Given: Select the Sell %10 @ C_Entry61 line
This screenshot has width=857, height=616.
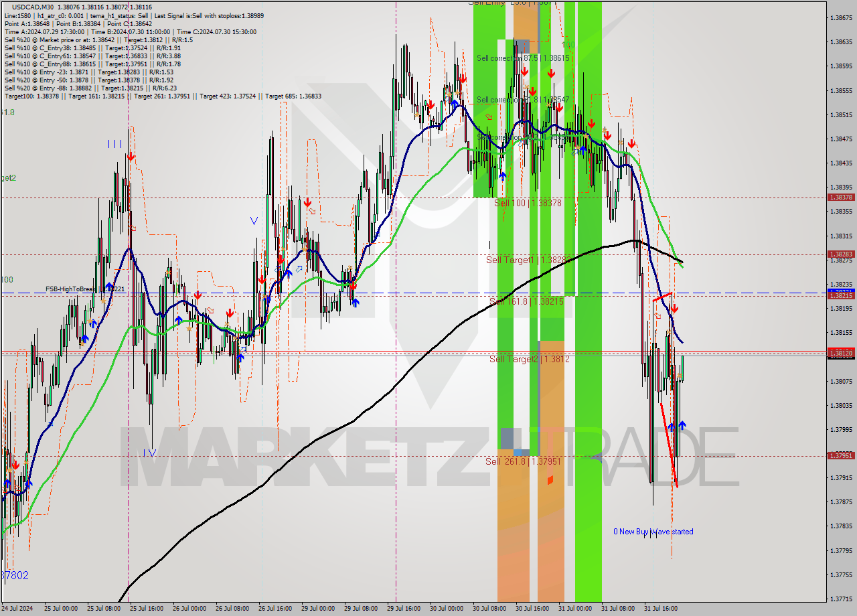Looking at the screenshot, I should 92,56.
